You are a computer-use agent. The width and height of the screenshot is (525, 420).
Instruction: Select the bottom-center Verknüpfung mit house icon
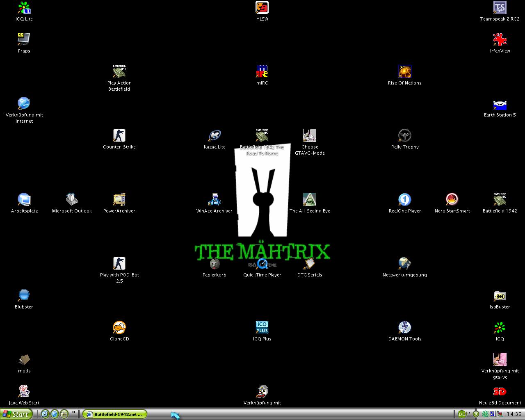pos(262,395)
